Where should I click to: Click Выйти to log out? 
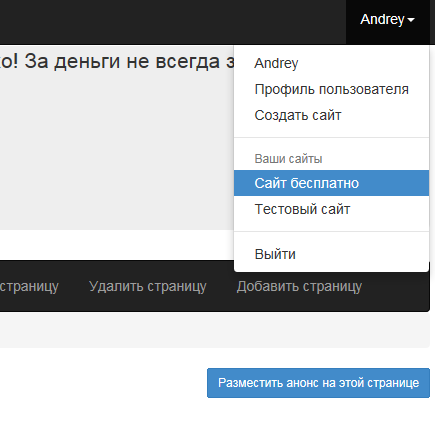pyautogui.click(x=331, y=254)
